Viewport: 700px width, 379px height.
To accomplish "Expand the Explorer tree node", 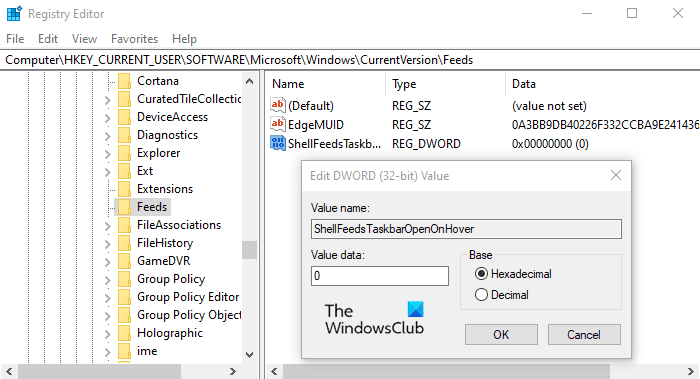I will 108,154.
